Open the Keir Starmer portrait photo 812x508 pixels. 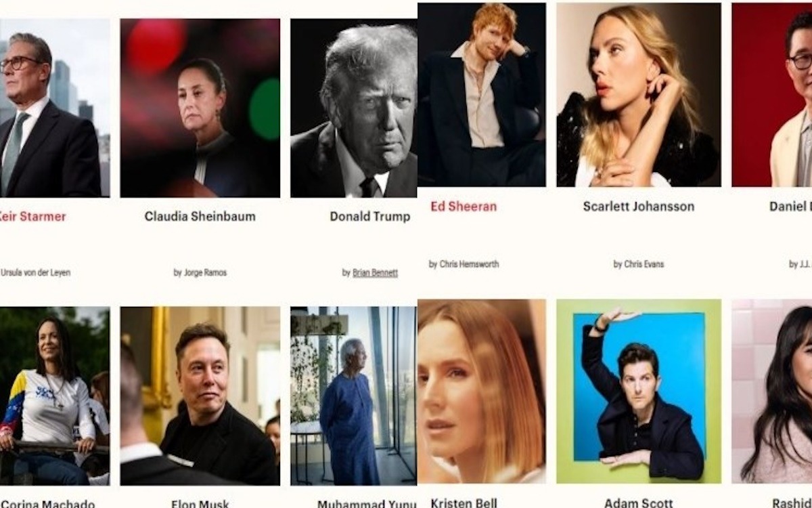(x=55, y=108)
